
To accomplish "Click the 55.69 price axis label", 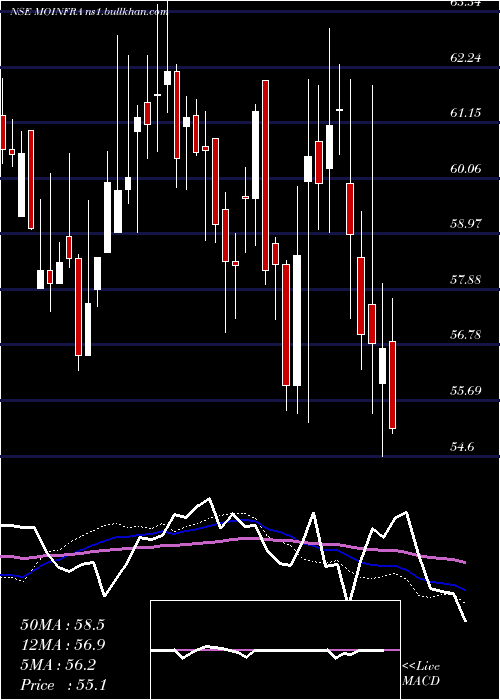I will (x=466, y=391).
